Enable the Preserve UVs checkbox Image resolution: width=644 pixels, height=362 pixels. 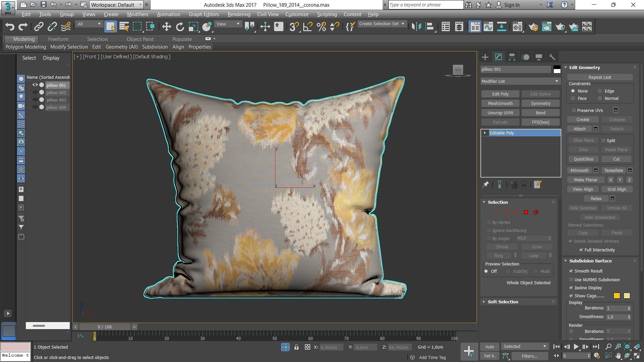click(574, 110)
